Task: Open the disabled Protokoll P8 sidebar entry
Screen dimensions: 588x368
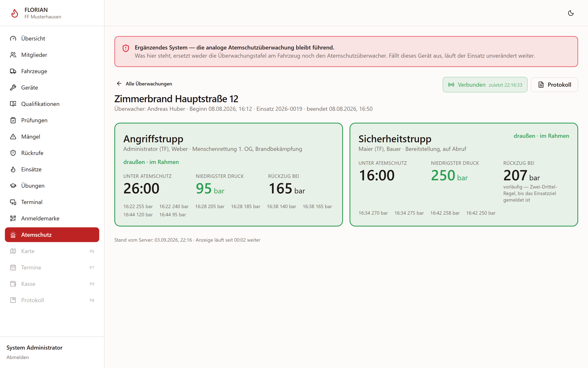Action: coord(52,300)
